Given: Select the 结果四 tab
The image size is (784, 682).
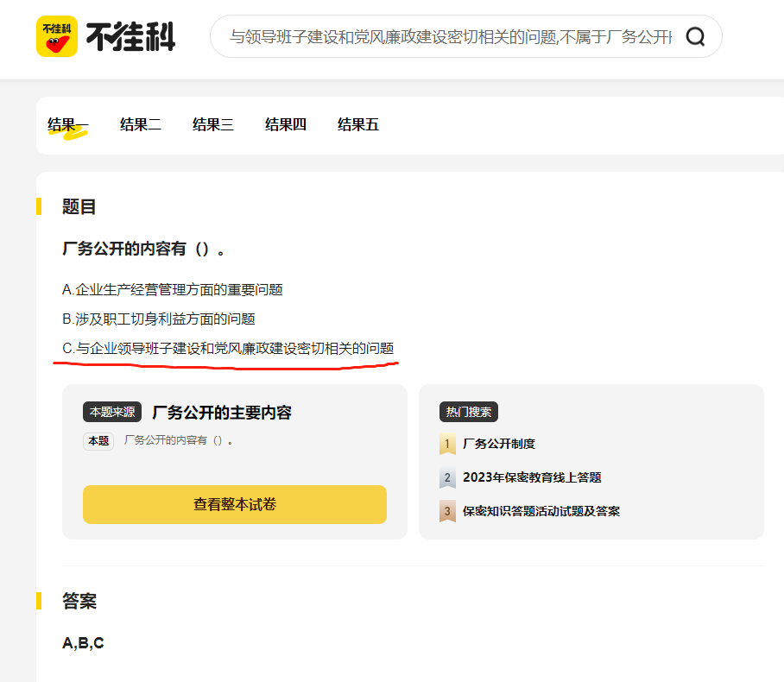Looking at the screenshot, I should [x=285, y=125].
